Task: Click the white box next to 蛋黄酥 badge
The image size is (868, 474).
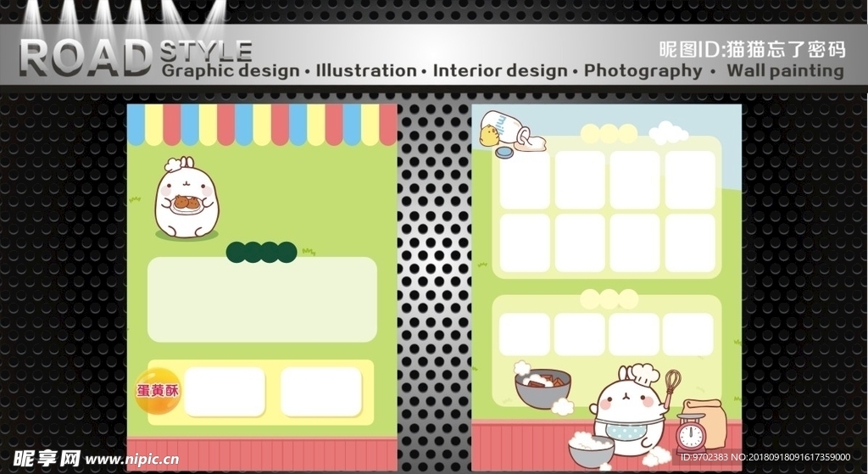Action: [x=225, y=392]
